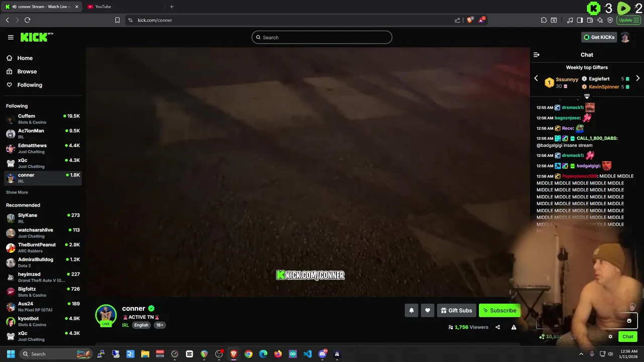Open Visual Studio Code from taskbar
644x362 pixels.
307,354
